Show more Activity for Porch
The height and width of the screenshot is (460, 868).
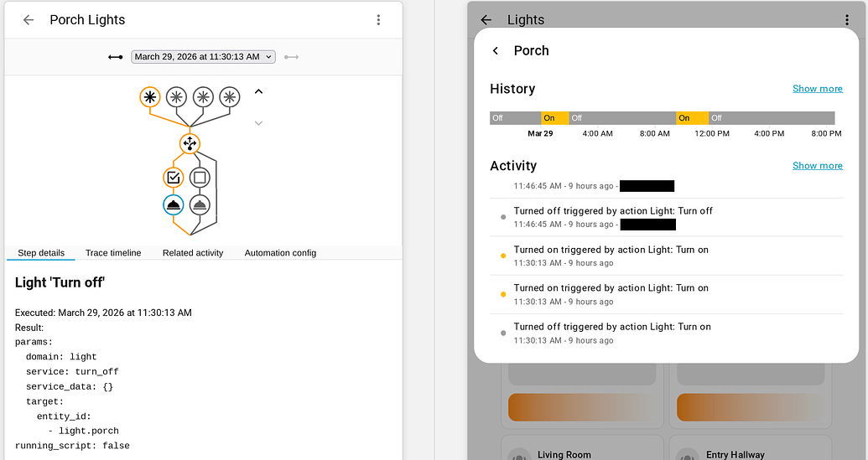coord(817,165)
